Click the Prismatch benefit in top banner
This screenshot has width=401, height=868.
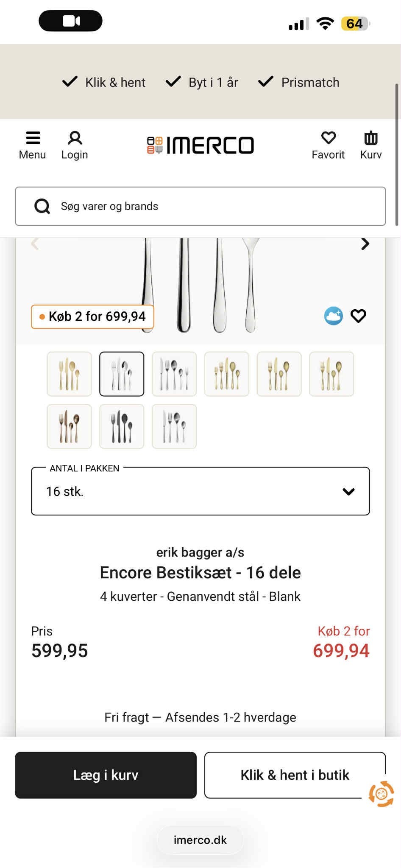[299, 82]
